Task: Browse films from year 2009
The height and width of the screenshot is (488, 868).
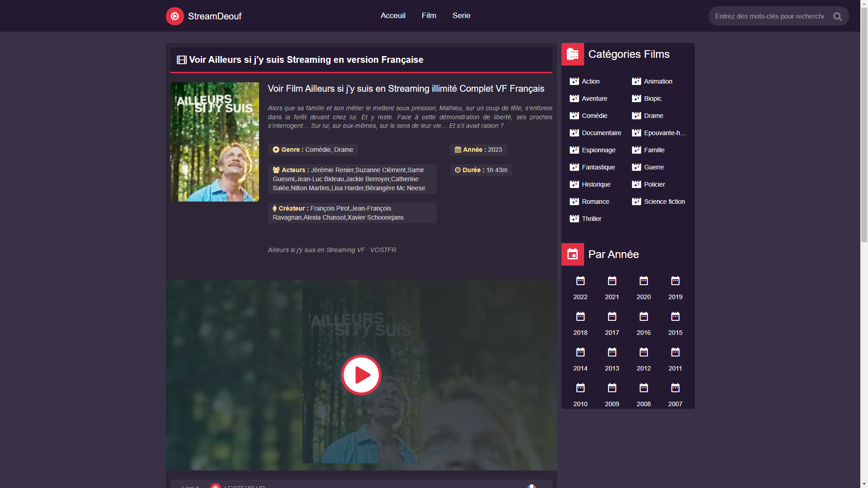Action: (x=612, y=404)
